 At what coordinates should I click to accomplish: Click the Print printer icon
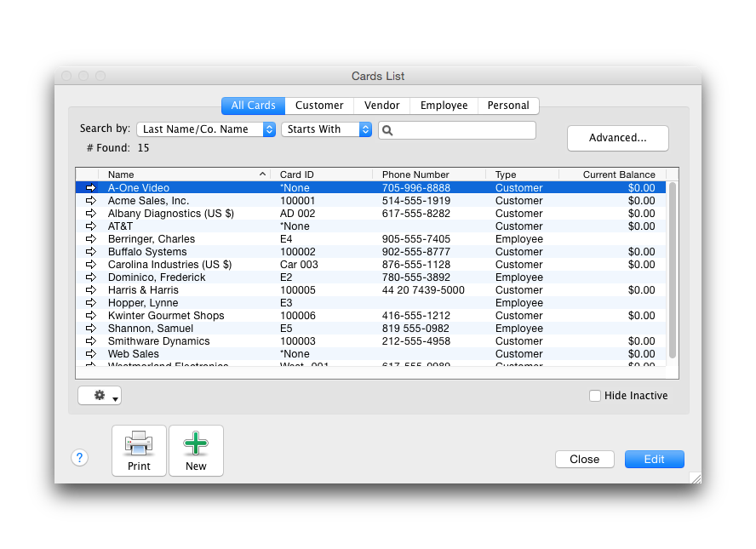point(139,443)
